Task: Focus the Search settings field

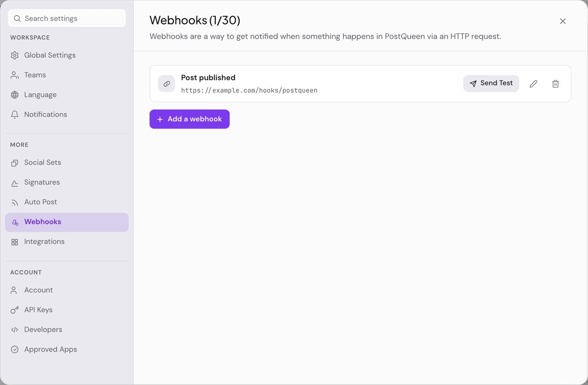Action: (x=67, y=18)
